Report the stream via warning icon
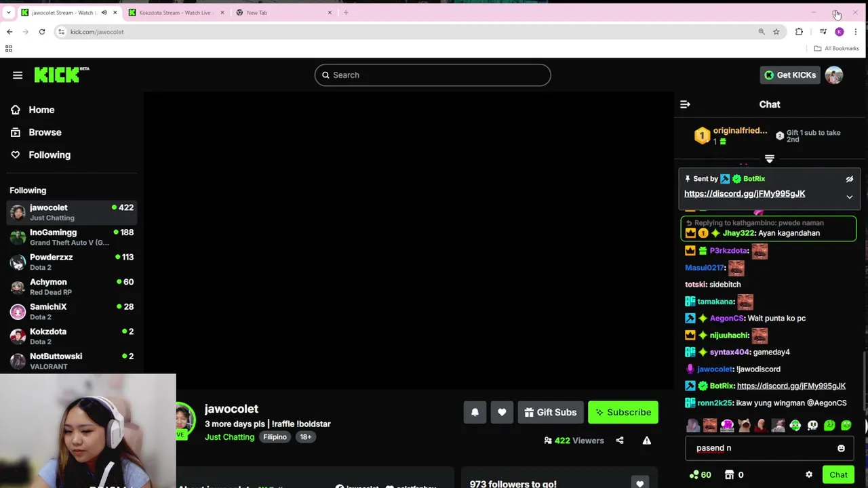The width and height of the screenshot is (868, 488). coord(647,441)
